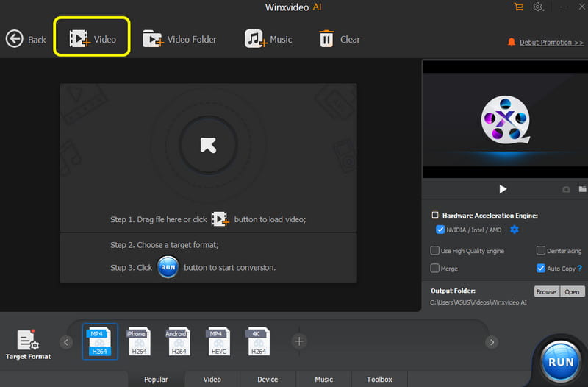Take a snapshot with the camera icon
Screen dimensions: 588x387
566,189
